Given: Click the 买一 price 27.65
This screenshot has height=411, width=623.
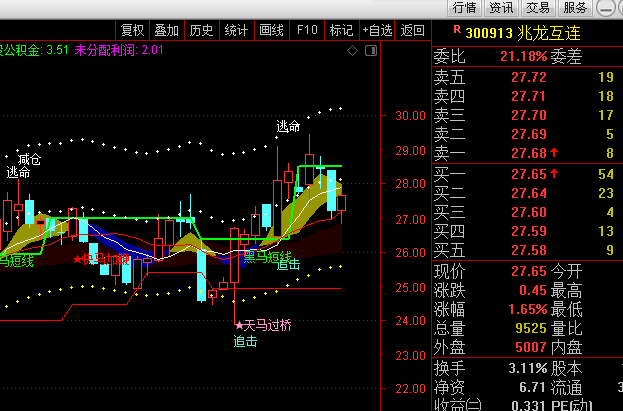Looking at the screenshot, I should (x=529, y=174).
